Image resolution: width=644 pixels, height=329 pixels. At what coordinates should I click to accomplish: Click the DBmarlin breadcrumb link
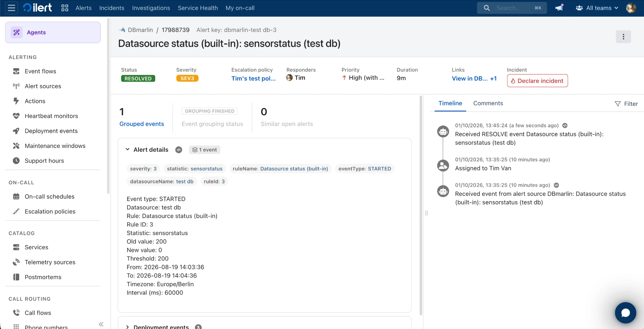click(140, 30)
